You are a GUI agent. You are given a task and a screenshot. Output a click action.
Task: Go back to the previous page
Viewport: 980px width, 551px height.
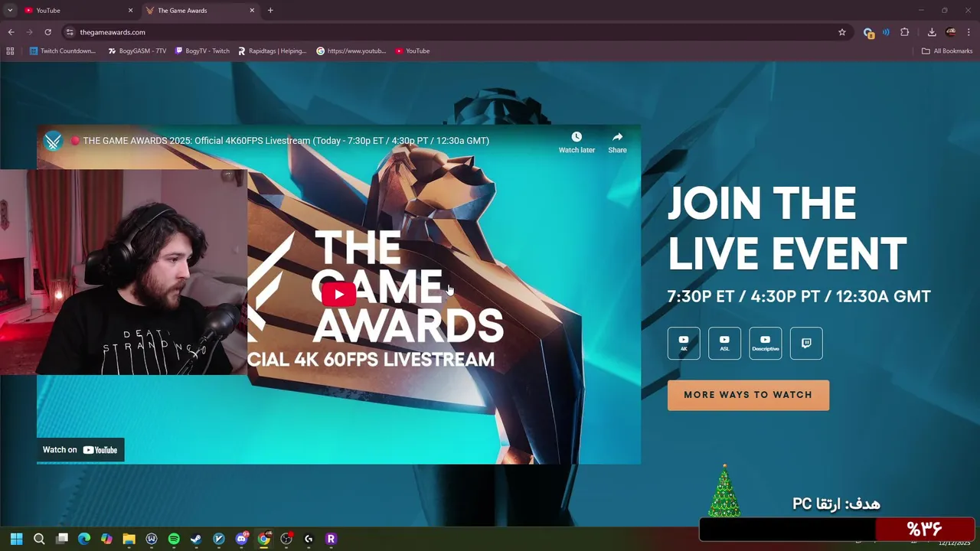(11, 32)
